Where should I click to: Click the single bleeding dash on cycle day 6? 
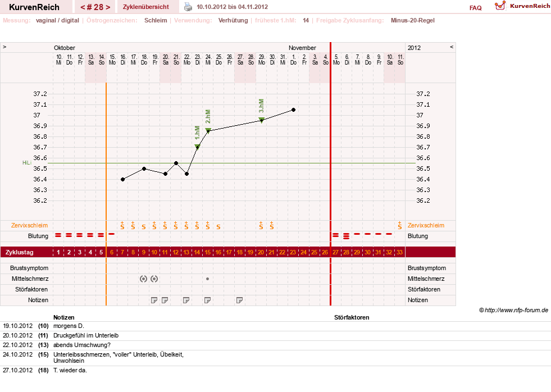click(x=111, y=234)
